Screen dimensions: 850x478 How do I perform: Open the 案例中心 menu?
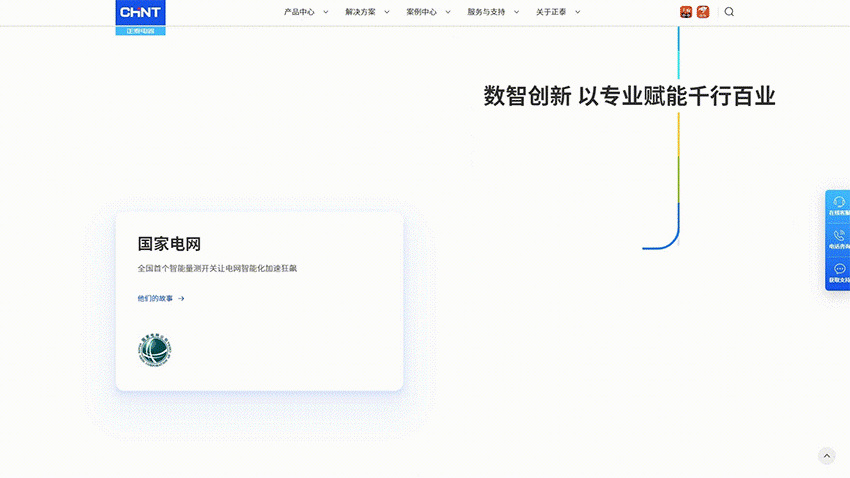pyautogui.click(x=422, y=12)
